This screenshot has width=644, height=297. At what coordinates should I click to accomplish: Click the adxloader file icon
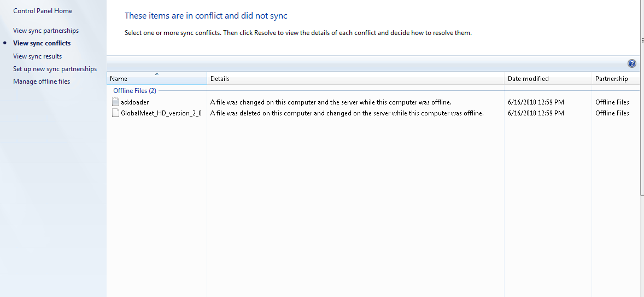(x=115, y=102)
